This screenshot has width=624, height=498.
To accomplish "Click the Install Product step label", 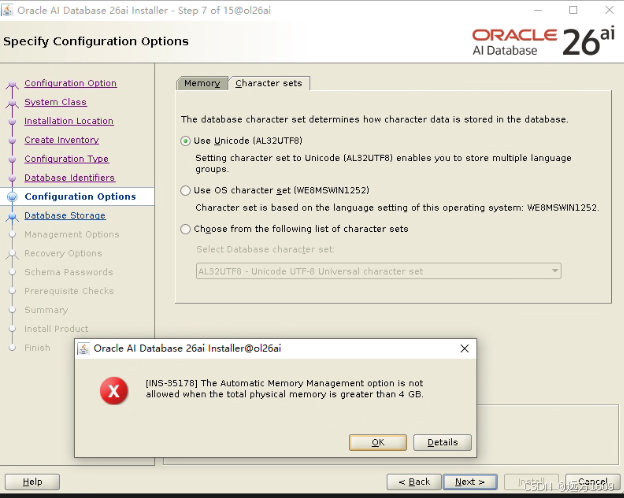I will [56, 329].
